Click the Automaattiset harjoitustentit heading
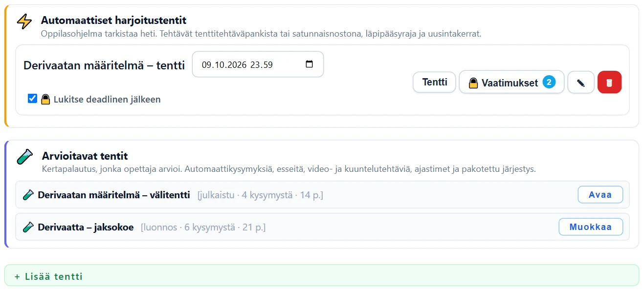Viewport: 644px width, 291px height. (x=113, y=21)
